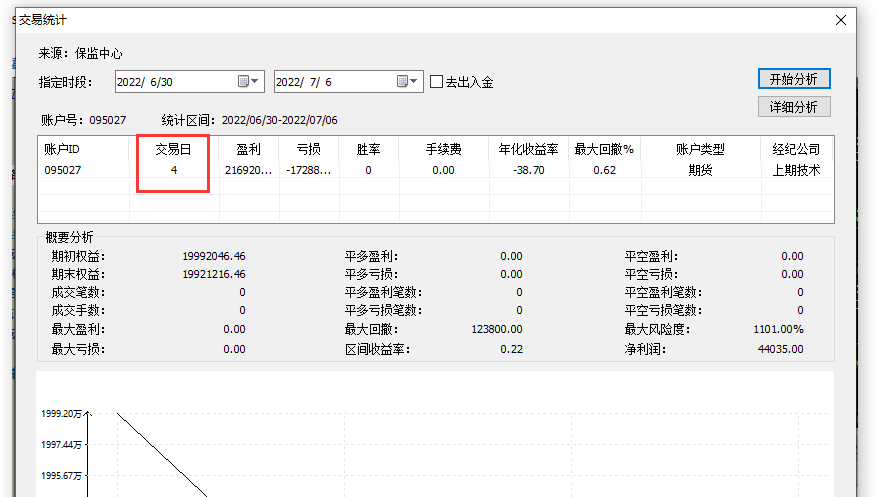876x497 pixels.
Task: Toggle the 去出入金 checkbox
Action: [x=436, y=82]
